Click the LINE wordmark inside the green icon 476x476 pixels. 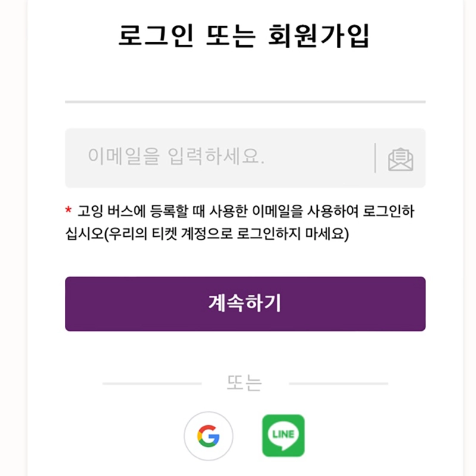pos(283,433)
